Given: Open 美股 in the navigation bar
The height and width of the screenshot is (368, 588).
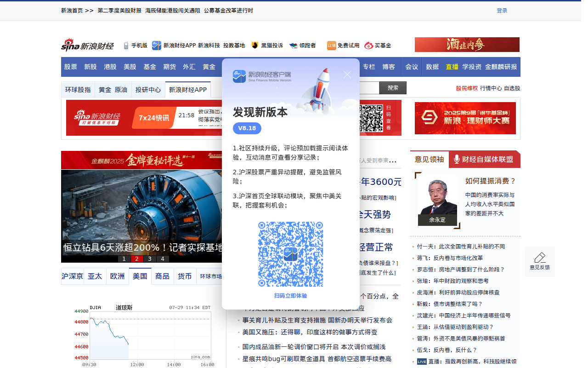Looking at the screenshot, I should 130,67.
